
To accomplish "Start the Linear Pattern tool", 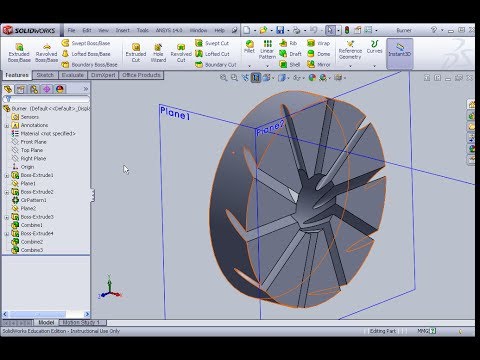I will click(x=267, y=50).
